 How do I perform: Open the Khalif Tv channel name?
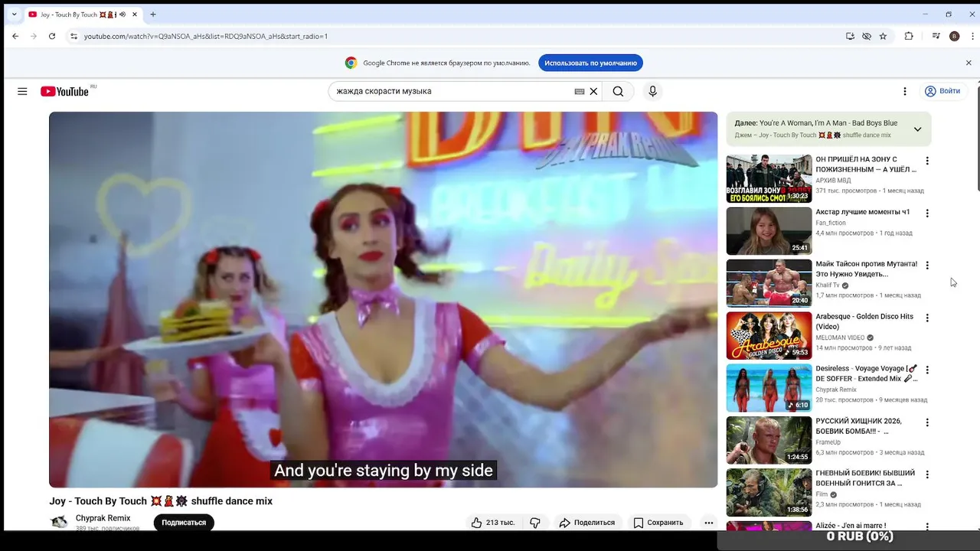(828, 285)
